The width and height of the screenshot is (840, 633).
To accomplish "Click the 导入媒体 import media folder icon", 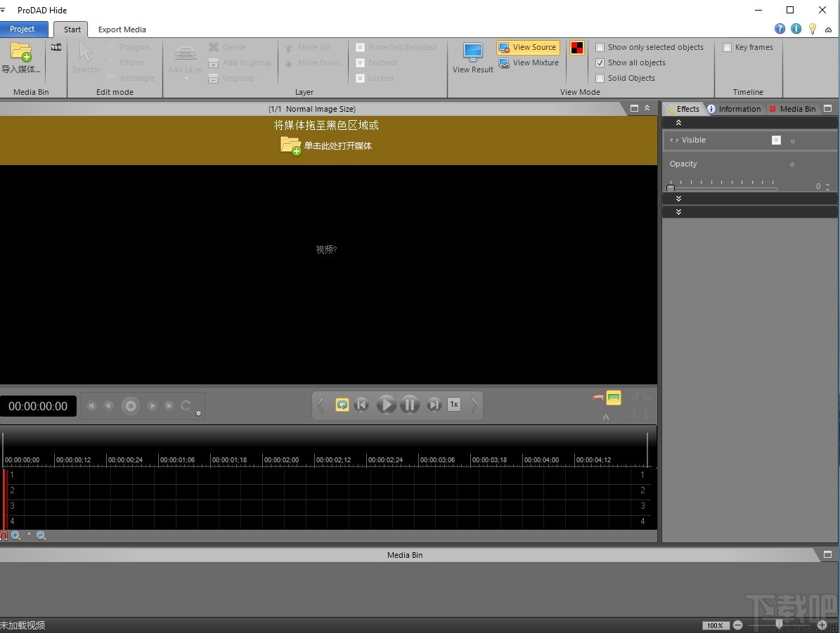I will (21, 52).
